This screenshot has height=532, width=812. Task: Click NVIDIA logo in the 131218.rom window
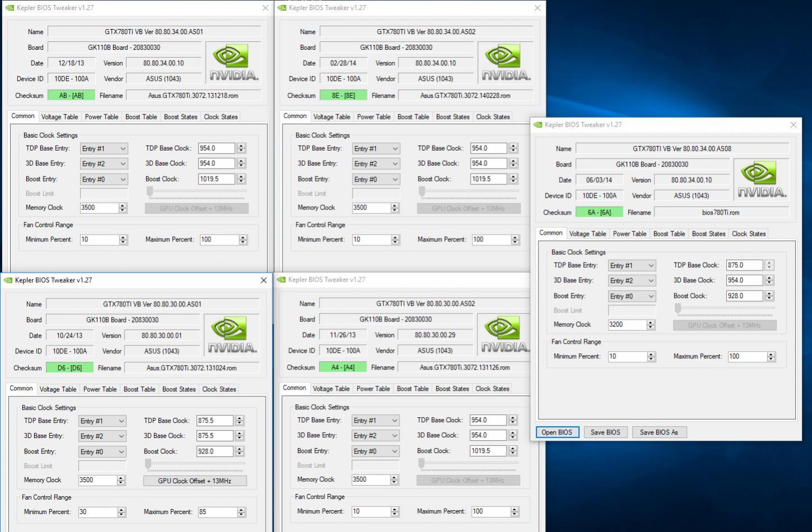pyautogui.click(x=234, y=63)
